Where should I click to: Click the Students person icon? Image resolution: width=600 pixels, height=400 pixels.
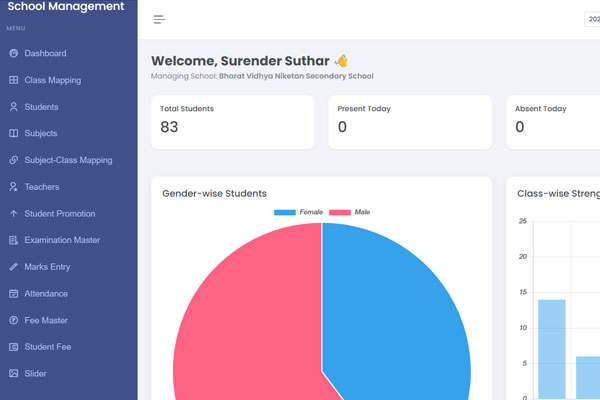coord(14,107)
